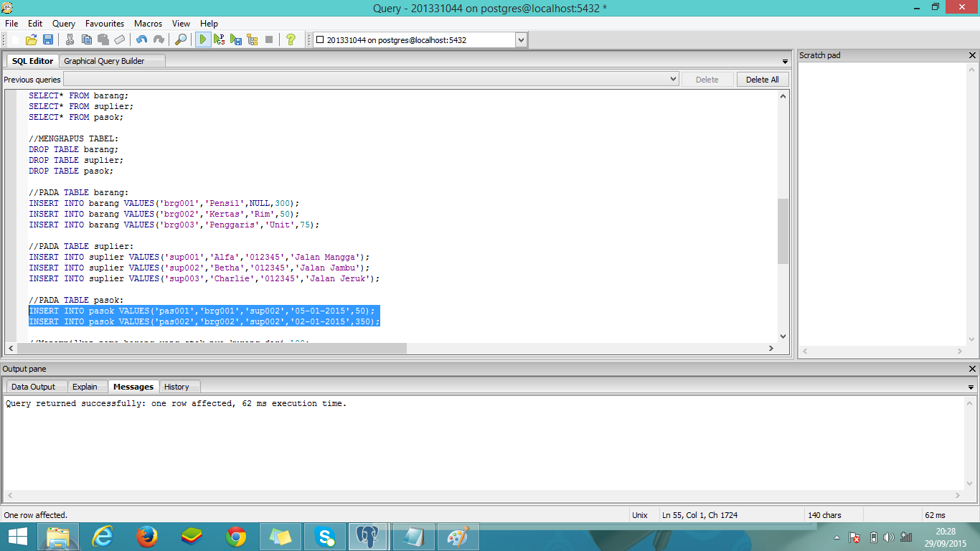This screenshot has width=980, height=551.
Task: Open the Edit menu
Action: 35,24
